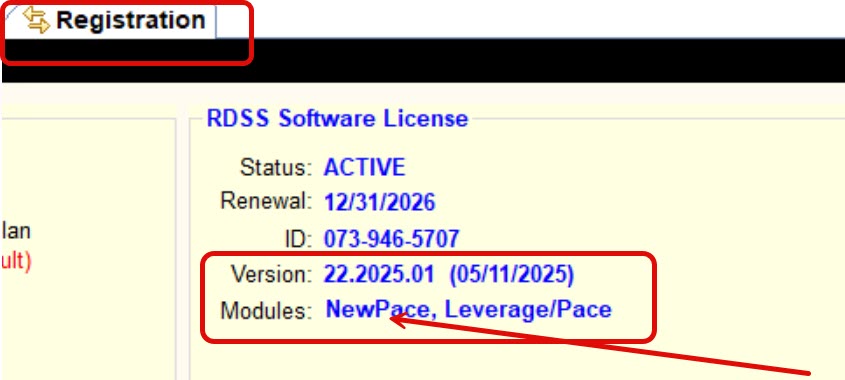Click the Status: label

click(x=276, y=168)
